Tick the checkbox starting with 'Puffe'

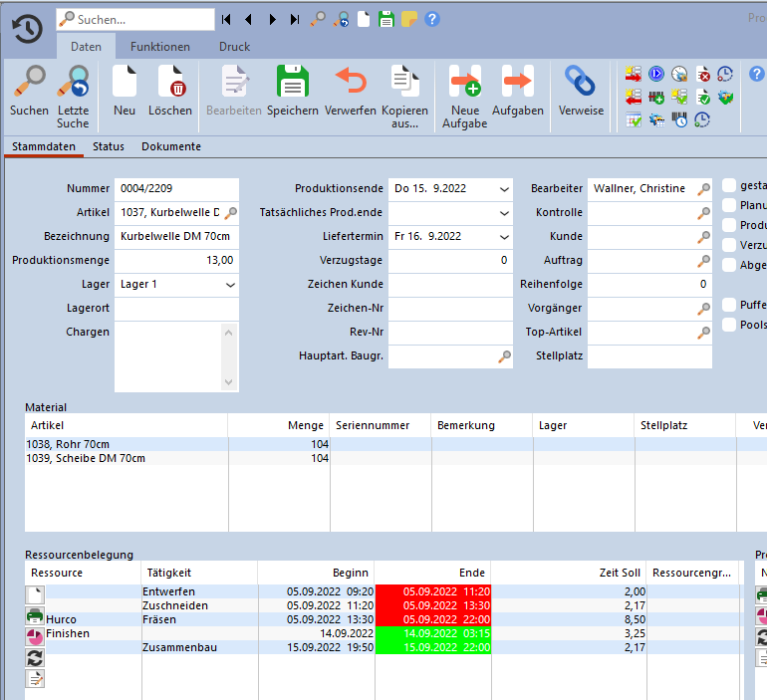click(729, 305)
